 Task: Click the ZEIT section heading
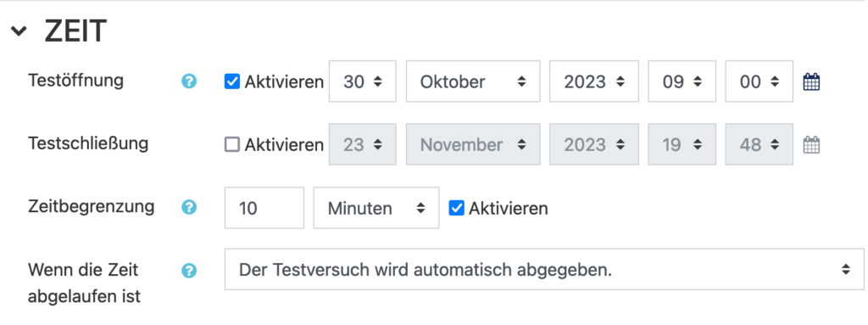pos(75,31)
